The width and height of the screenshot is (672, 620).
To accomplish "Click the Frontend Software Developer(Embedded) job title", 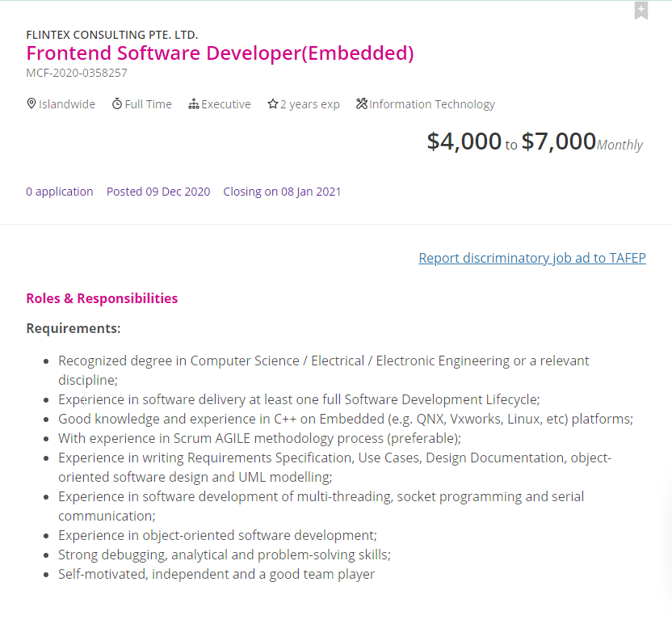I will pos(220,53).
